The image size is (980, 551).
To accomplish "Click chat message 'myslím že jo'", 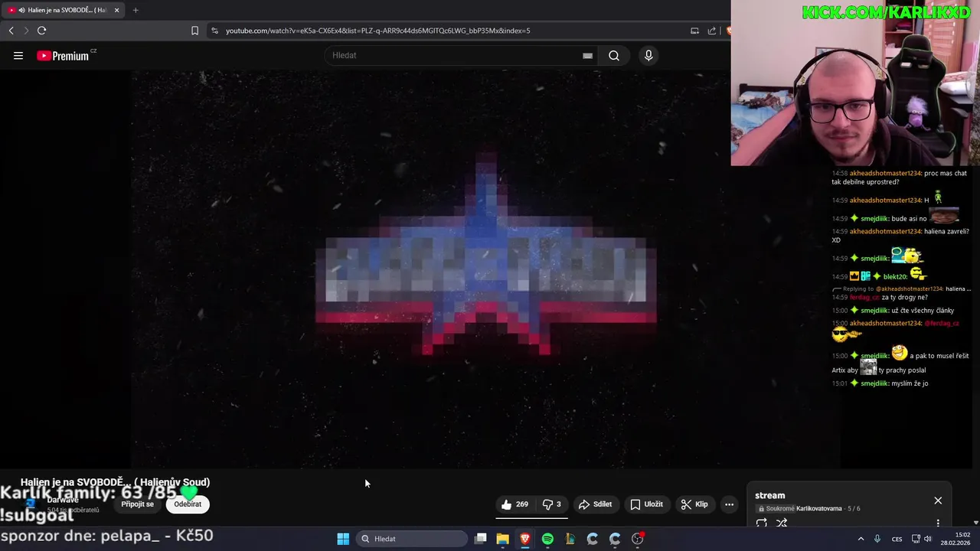I will coord(910,383).
